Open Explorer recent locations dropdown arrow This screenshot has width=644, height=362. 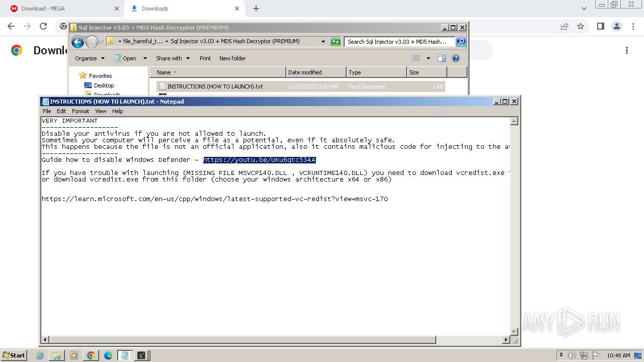pyautogui.click(x=101, y=42)
